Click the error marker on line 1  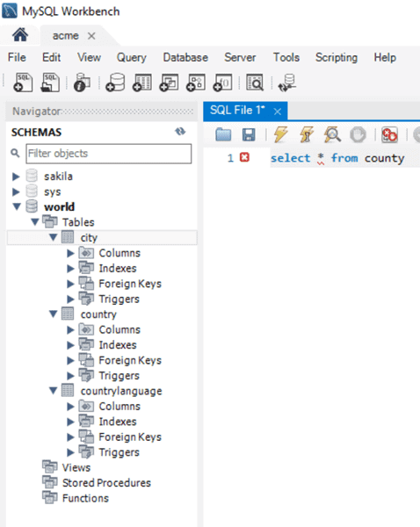(244, 157)
